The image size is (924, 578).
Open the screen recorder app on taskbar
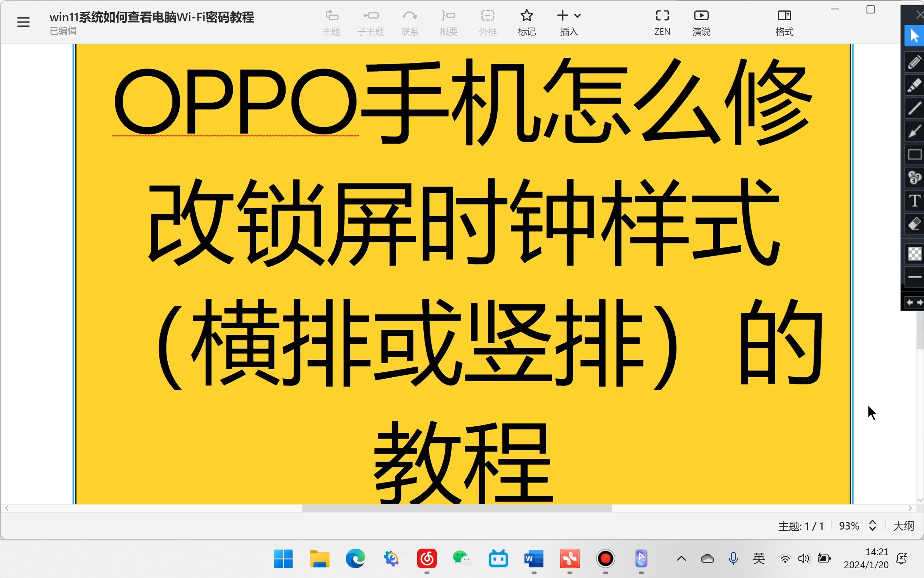(606, 559)
